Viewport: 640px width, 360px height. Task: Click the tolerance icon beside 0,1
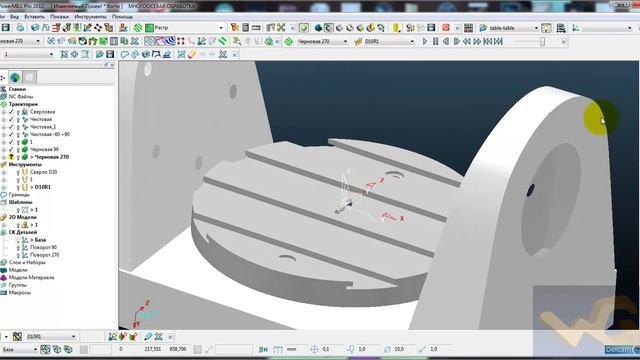[314, 349]
